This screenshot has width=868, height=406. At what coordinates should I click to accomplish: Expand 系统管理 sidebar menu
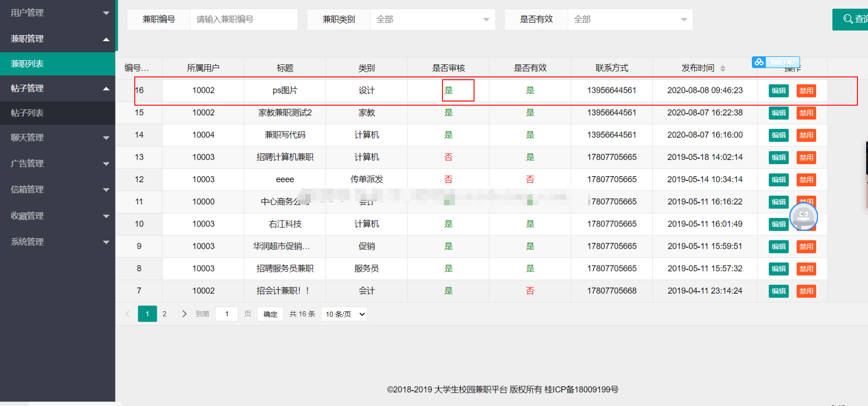coord(57,242)
